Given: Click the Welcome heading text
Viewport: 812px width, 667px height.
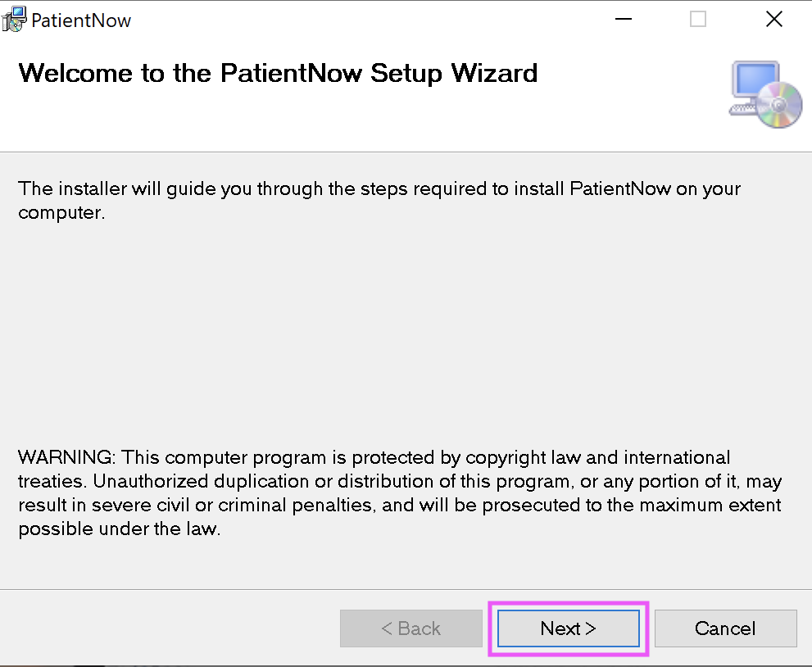Looking at the screenshot, I should 278,74.
